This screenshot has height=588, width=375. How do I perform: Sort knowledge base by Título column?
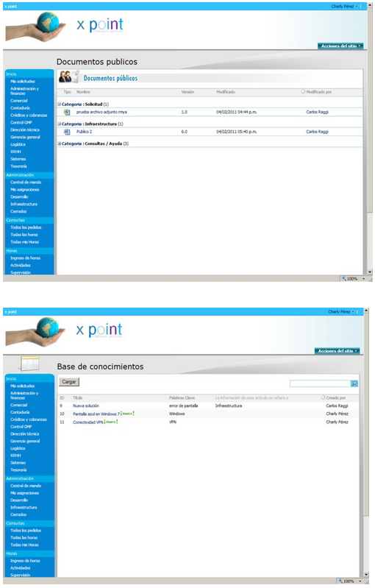[77, 397]
